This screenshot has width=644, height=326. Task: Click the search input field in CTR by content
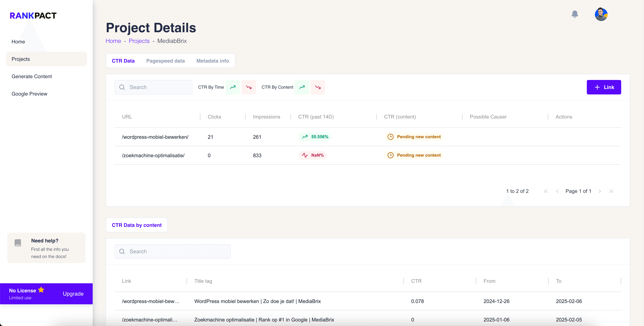point(173,251)
